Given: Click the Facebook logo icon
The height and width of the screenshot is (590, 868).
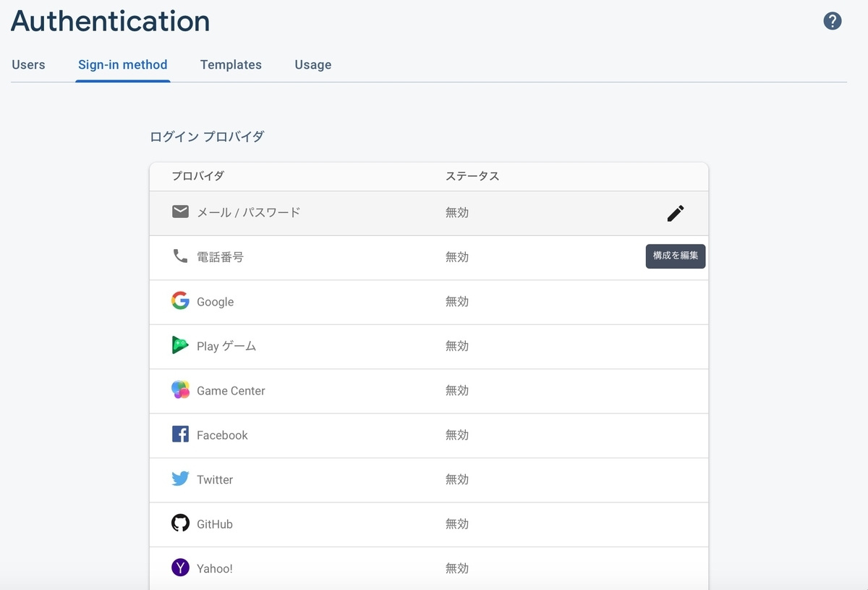Looking at the screenshot, I should point(180,434).
